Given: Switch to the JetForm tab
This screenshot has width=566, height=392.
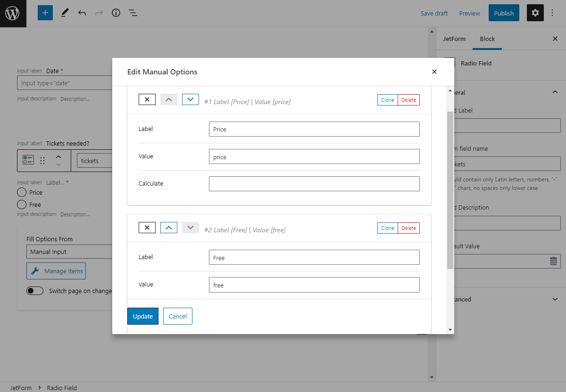Looking at the screenshot, I should 454,39.
